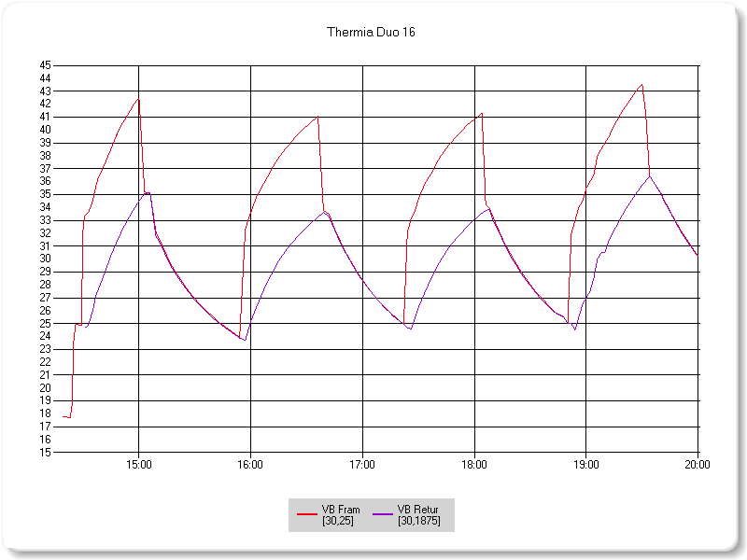The image size is (747, 560).
Task: Click the purple curve peak after 19:30
Action: (650, 175)
